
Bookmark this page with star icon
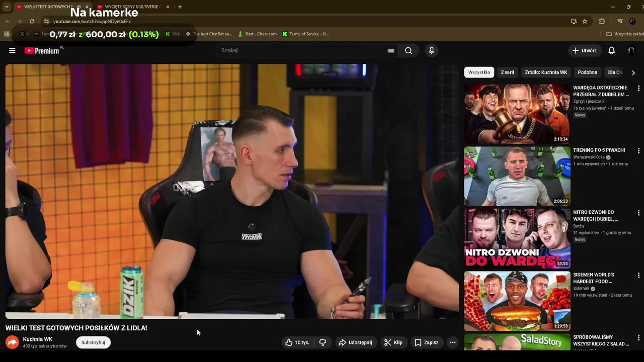point(585,21)
